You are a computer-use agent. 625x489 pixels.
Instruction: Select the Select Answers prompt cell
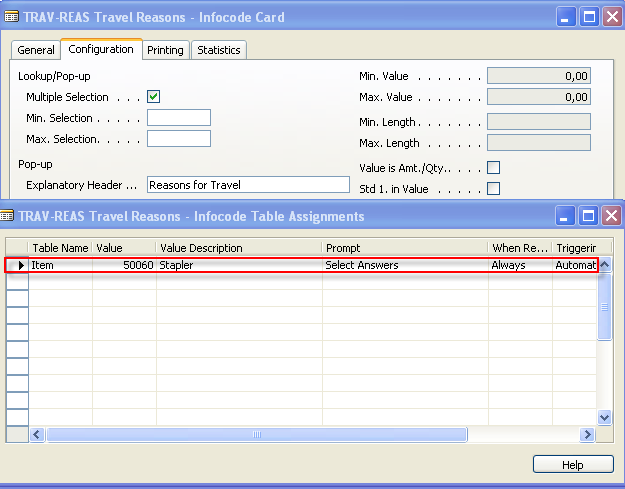point(405,265)
